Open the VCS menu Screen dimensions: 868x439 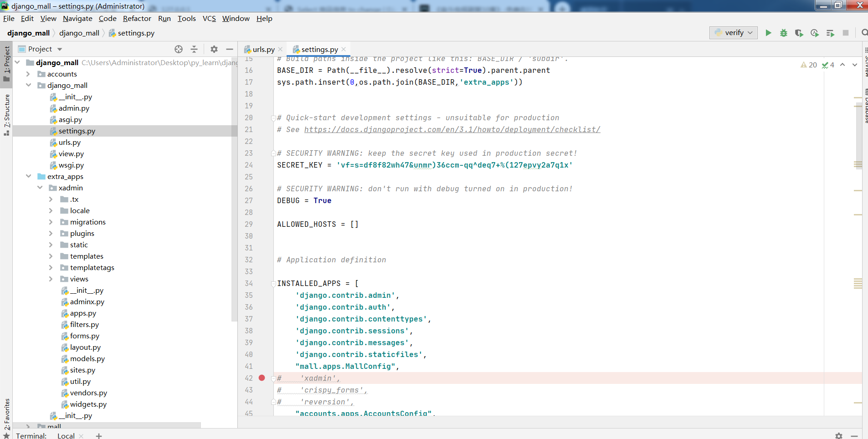[209, 18]
